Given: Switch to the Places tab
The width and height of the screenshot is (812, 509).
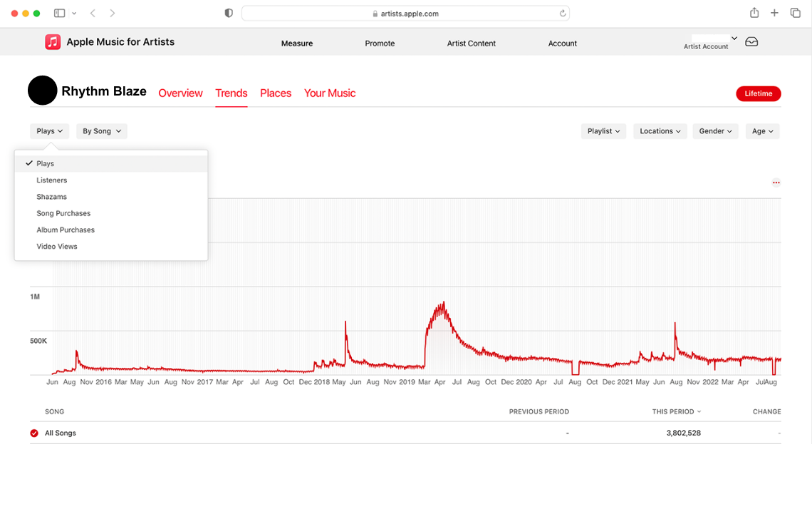Looking at the screenshot, I should (x=276, y=93).
